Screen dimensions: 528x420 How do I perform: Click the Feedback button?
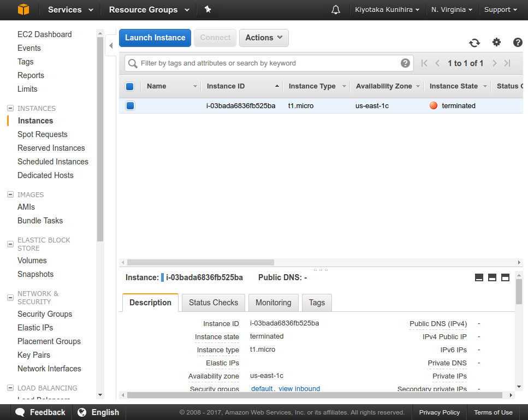[x=40, y=412]
